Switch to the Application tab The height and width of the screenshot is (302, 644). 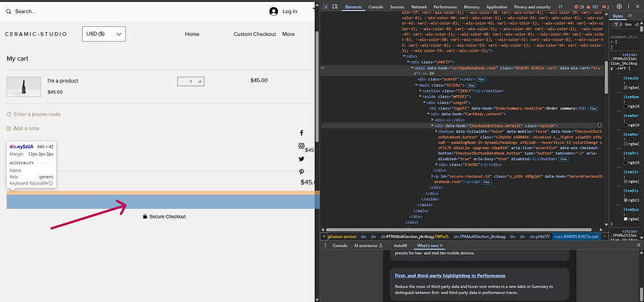coord(497,7)
